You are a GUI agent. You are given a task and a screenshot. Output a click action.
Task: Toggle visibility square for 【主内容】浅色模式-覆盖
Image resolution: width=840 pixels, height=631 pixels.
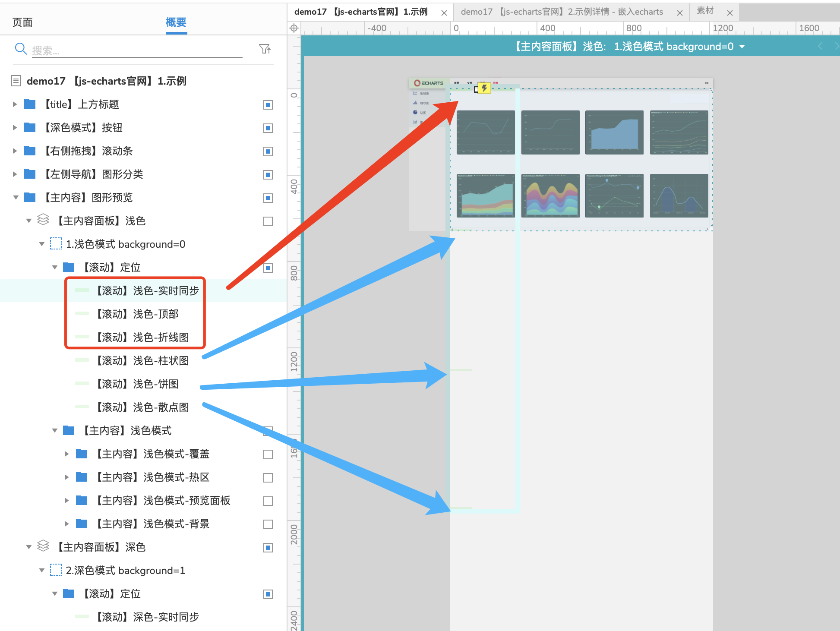coord(268,454)
